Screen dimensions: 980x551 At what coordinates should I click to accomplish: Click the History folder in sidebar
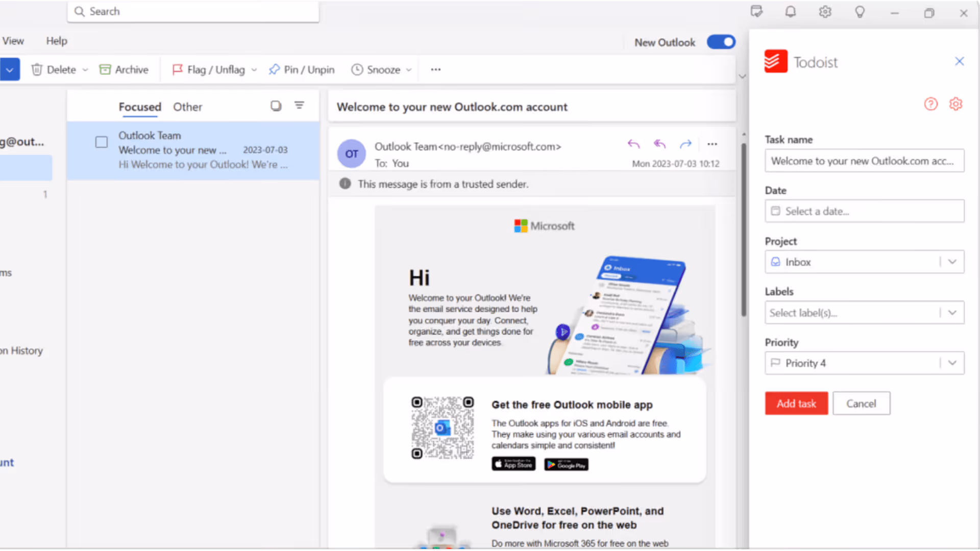pos(21,350)
